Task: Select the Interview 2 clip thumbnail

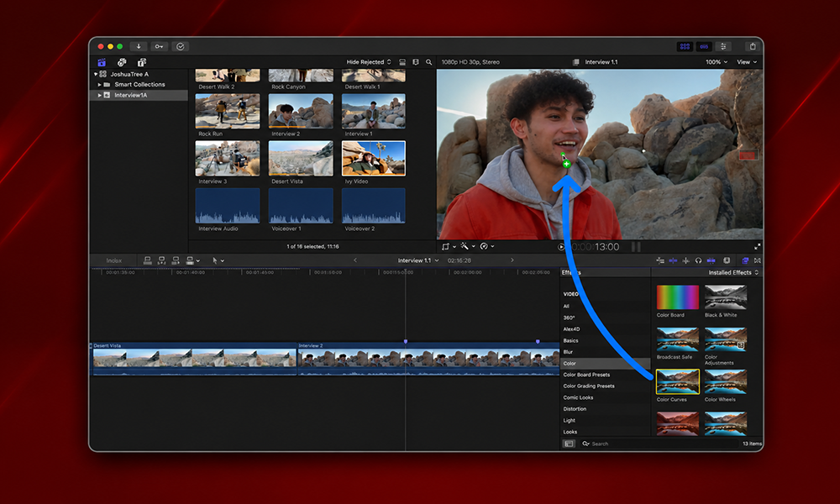Action: (301, 112)
